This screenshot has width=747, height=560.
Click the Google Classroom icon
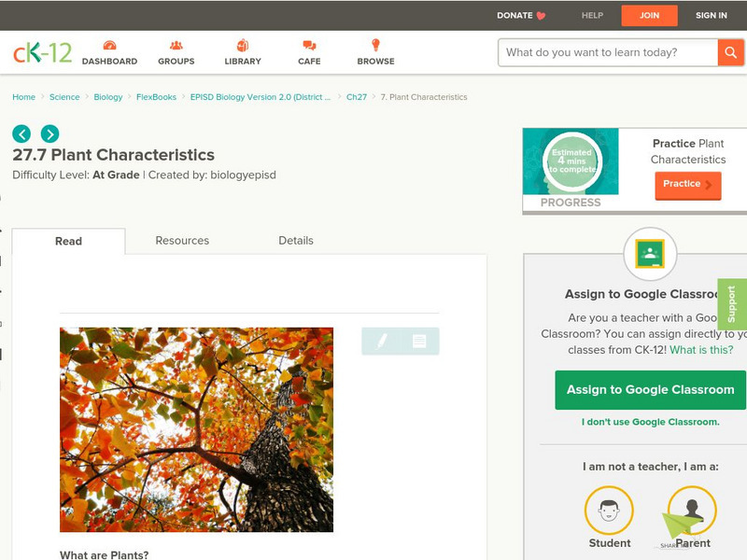coord(650,254)
